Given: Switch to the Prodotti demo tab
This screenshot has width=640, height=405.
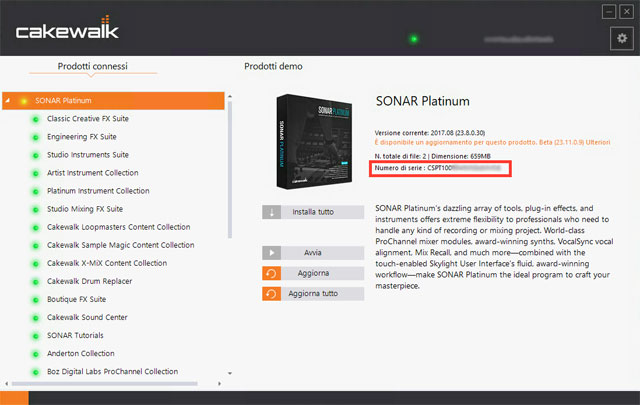Looking at the screenshot, I should tap(273, 66).
